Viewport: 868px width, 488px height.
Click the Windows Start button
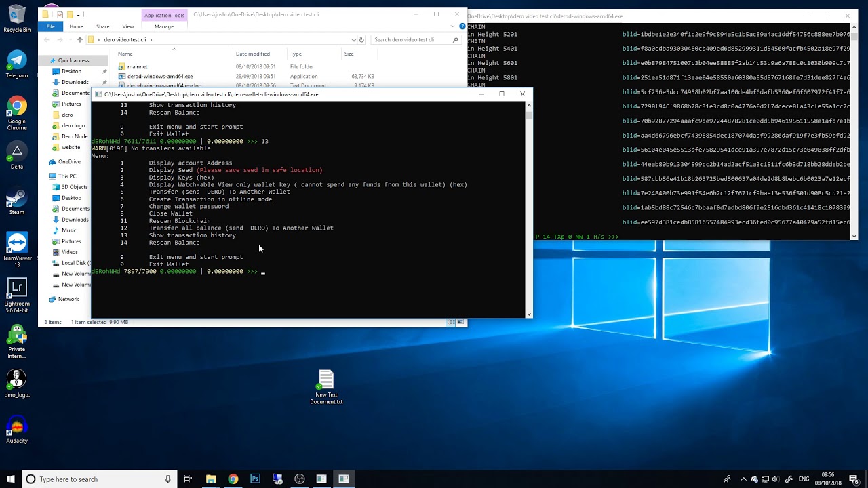click(10, 479)
